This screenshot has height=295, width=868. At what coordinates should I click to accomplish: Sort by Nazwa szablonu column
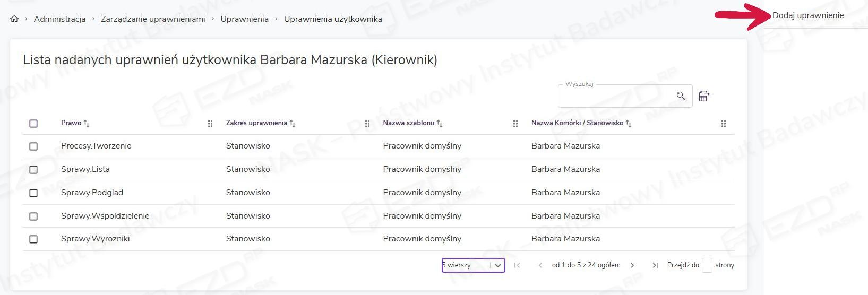point(440,123)
